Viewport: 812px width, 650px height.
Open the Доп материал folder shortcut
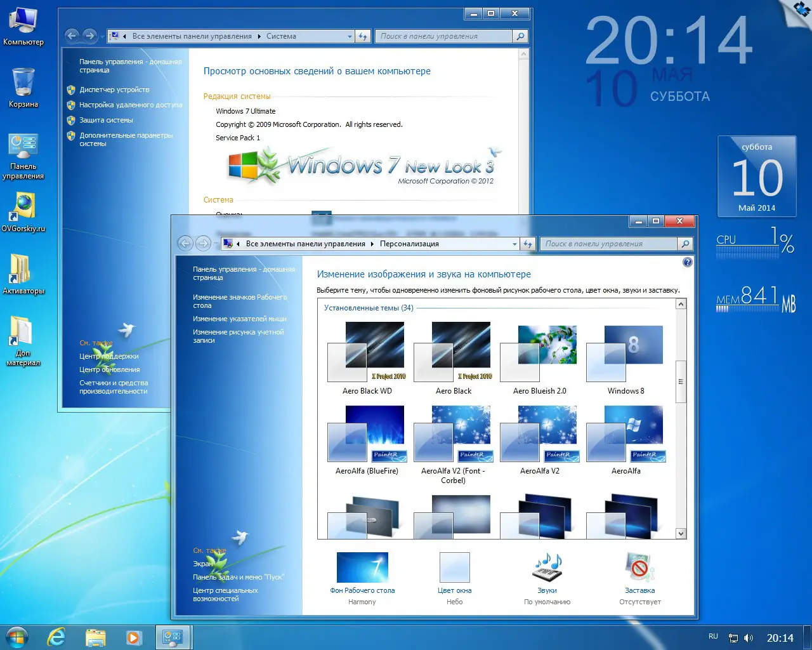[x=23, y=342]
